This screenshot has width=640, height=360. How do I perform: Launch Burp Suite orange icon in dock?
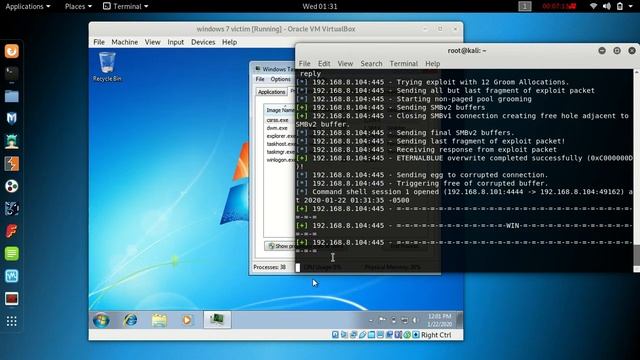point(11,164)
